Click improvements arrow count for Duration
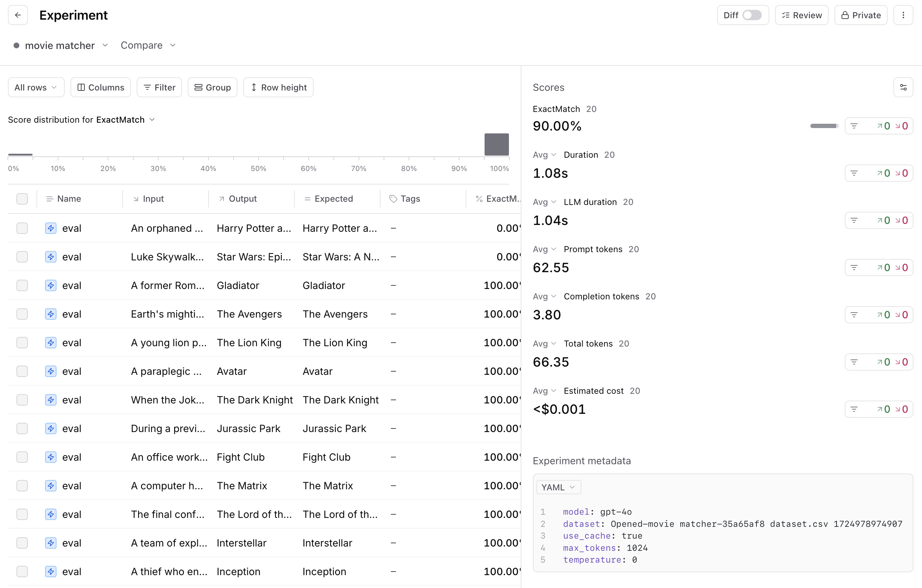The height and width of the screenshot is (588, 922). coord(884,173)
